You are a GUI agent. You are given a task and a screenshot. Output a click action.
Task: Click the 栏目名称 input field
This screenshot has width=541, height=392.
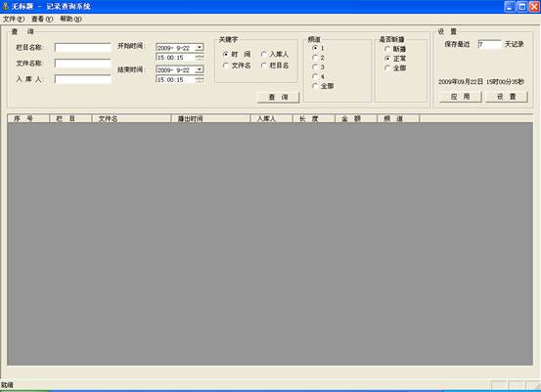(83, 47)
